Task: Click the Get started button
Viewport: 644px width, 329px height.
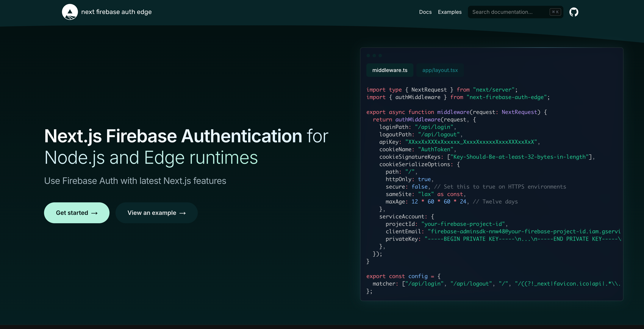Action: point(77,213)
